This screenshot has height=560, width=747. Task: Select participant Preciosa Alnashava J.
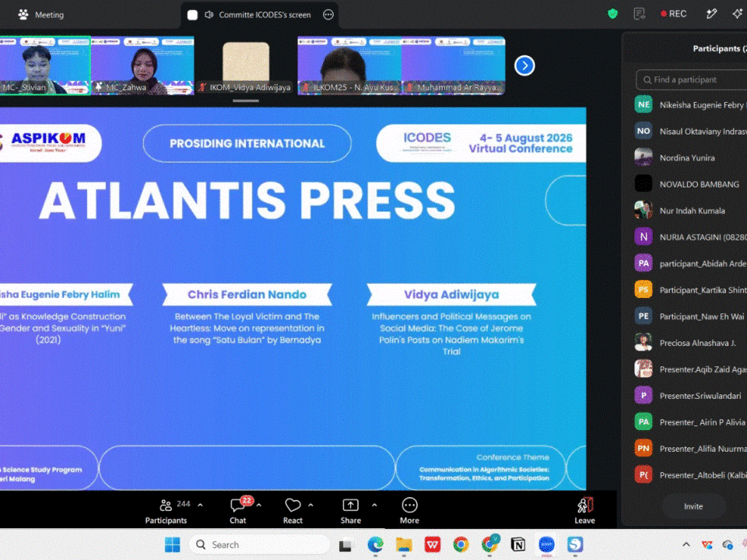coord(689,342)
